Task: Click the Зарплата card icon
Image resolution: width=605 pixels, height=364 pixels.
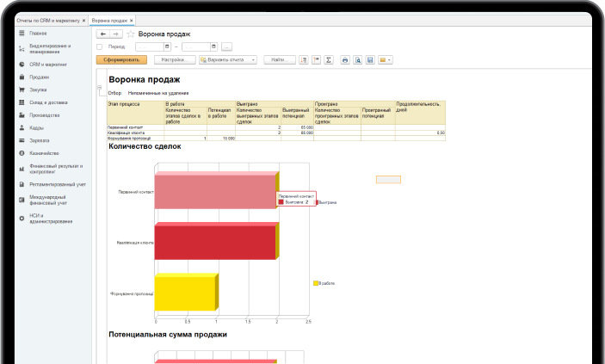Action: tap(22, 140)
